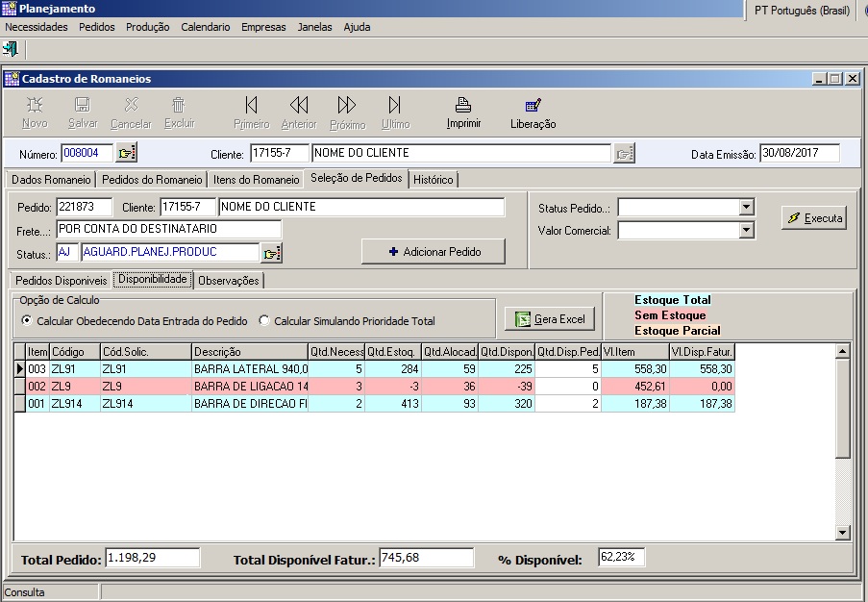The width and height of the screenshot is (868, 602).
Task: Click the status lookup icon beside AGUARD.PLANEJ.PRODUC
Action: click(x=272, y=253)
